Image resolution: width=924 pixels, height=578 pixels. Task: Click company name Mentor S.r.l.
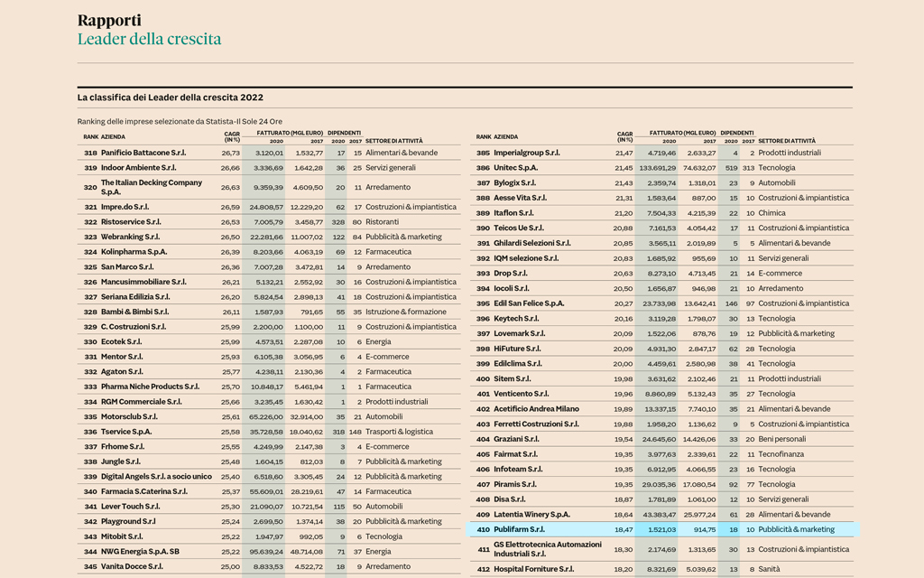[122, 357]
